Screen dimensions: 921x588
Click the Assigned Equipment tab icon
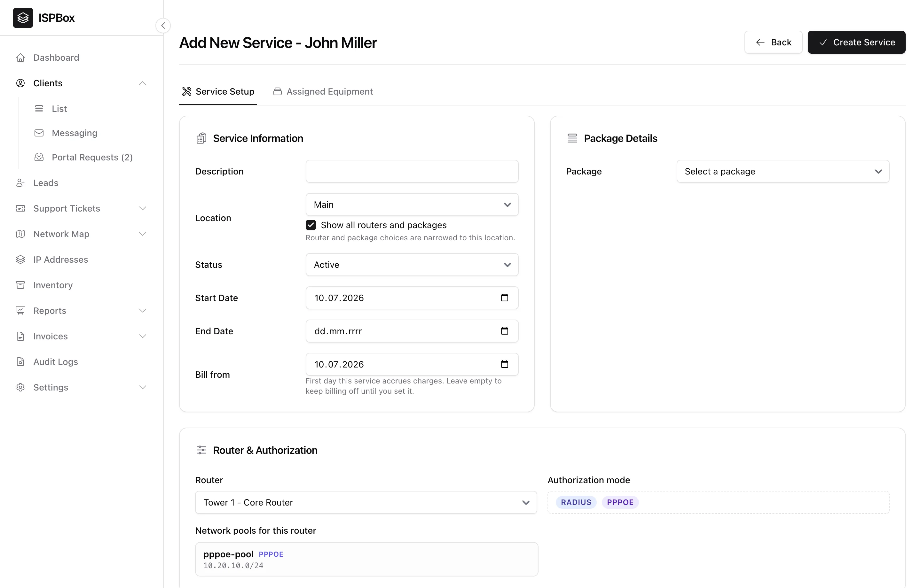coord(278,91)
